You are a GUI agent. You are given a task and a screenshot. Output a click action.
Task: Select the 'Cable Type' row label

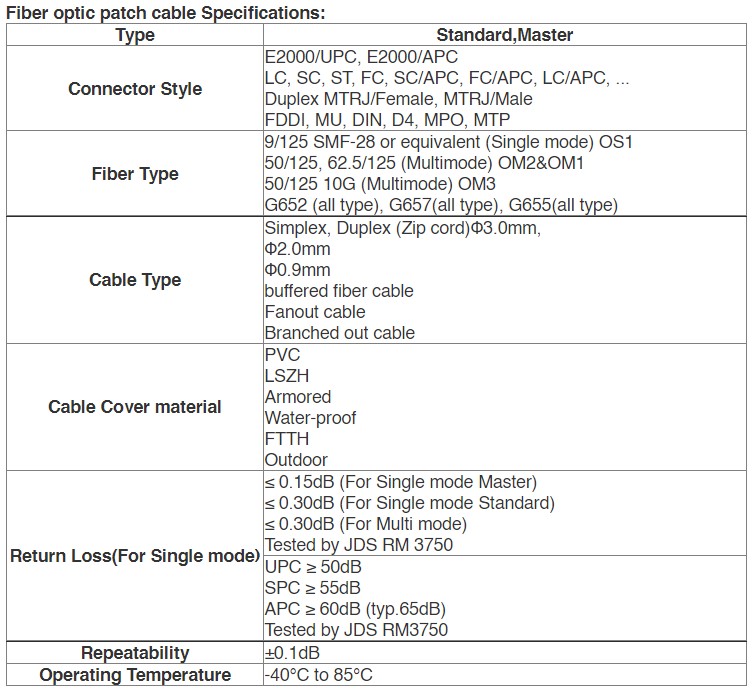pyautogui.click(x=135, y=280)
